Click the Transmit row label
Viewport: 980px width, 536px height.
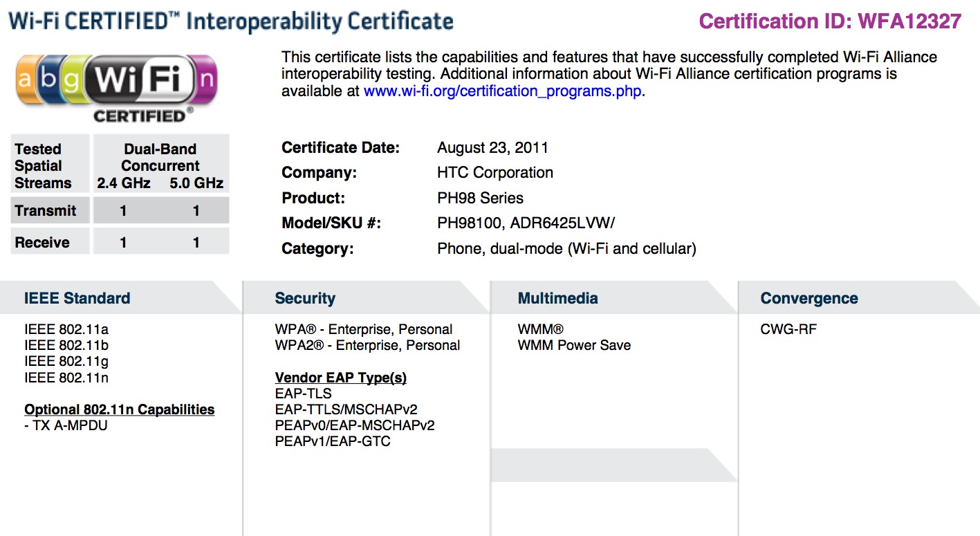46,211
